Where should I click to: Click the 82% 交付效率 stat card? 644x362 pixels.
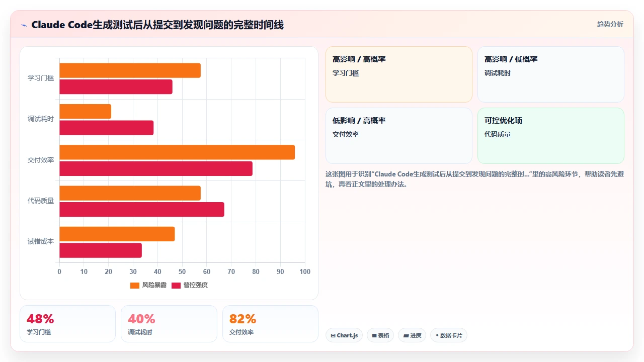click(x=270, y=324)
